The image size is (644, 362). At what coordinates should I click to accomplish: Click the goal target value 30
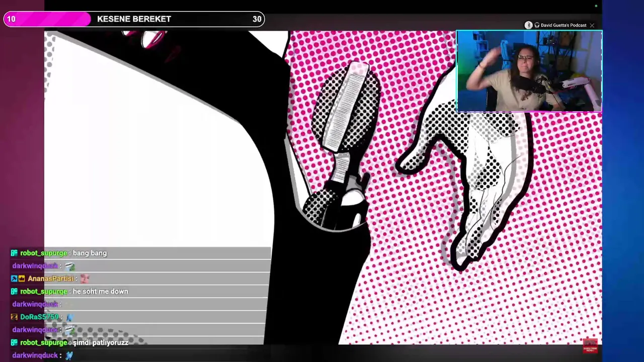click(x=257, y=19)
